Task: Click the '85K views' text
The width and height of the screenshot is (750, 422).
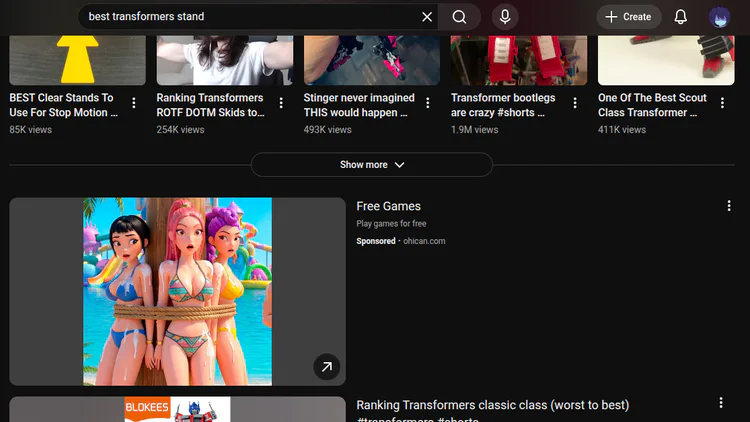Action: coord(31,130)
